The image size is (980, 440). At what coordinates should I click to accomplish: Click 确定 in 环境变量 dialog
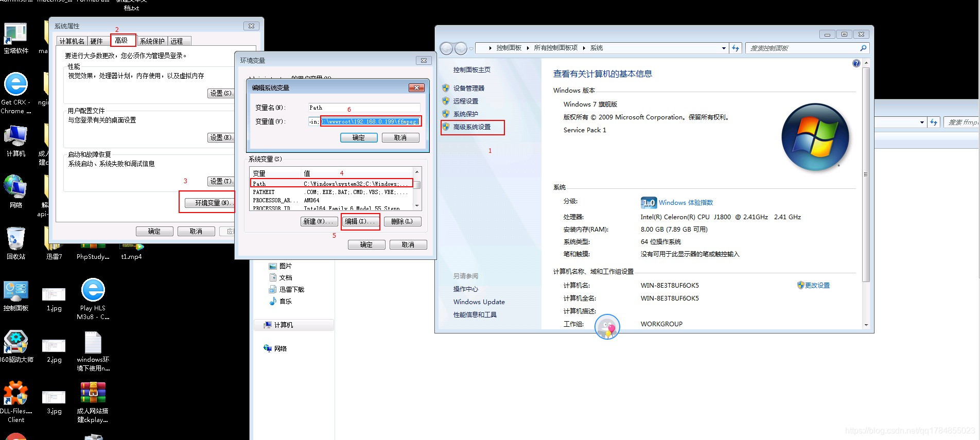click(x=366, y=244)
